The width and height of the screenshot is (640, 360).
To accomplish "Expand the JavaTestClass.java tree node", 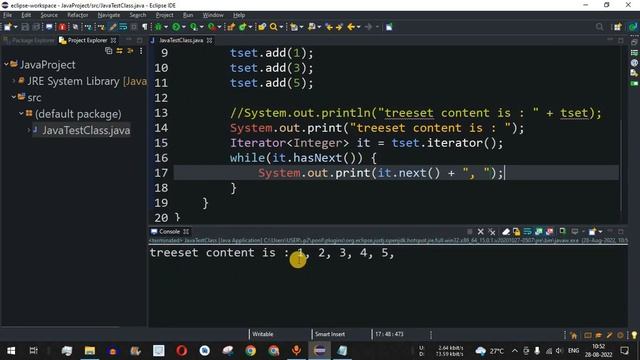I will pos(29,130).
